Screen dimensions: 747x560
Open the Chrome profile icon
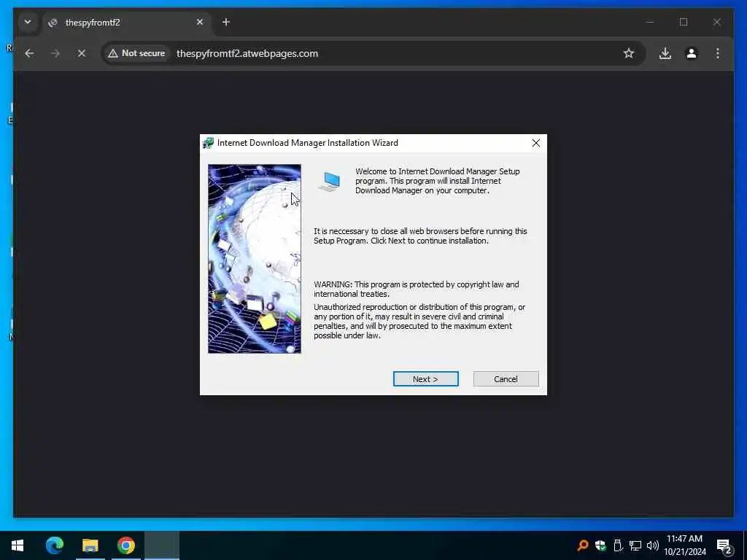pos(692,53)
